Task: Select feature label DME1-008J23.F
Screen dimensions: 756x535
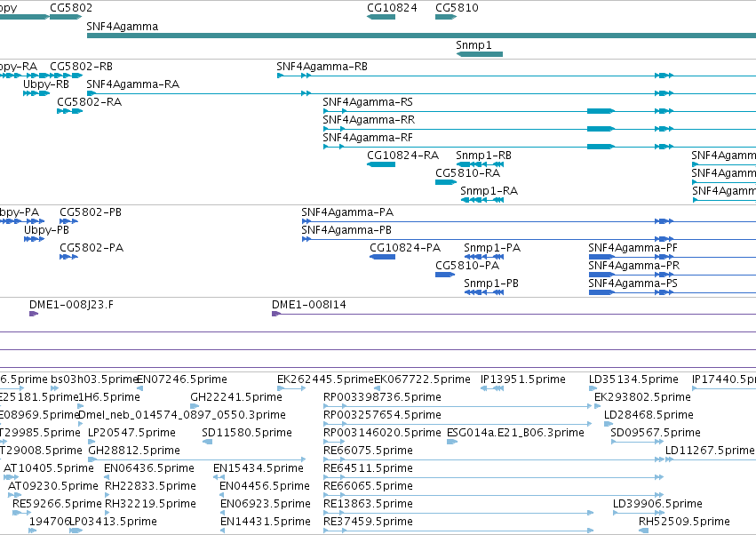Action: tap(71, 305)
